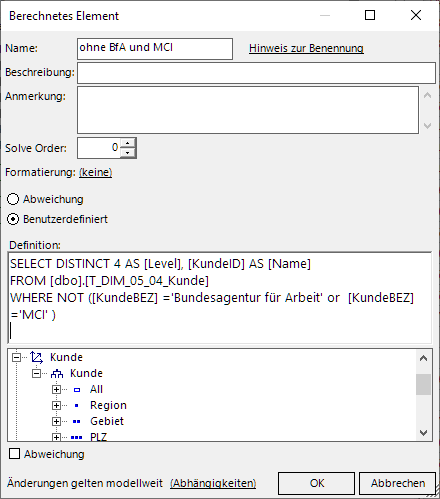Enable the Abweichung checkbox at bottom
Viewport: 440px width, 499px height.
point(14,454)
